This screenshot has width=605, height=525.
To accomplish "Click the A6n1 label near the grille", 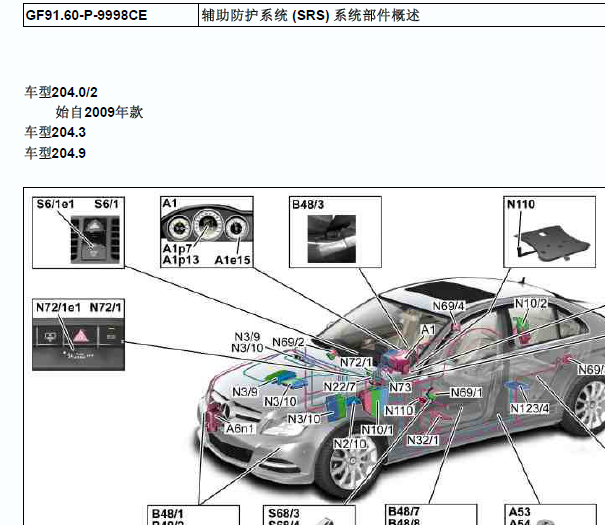I will 240,428.
